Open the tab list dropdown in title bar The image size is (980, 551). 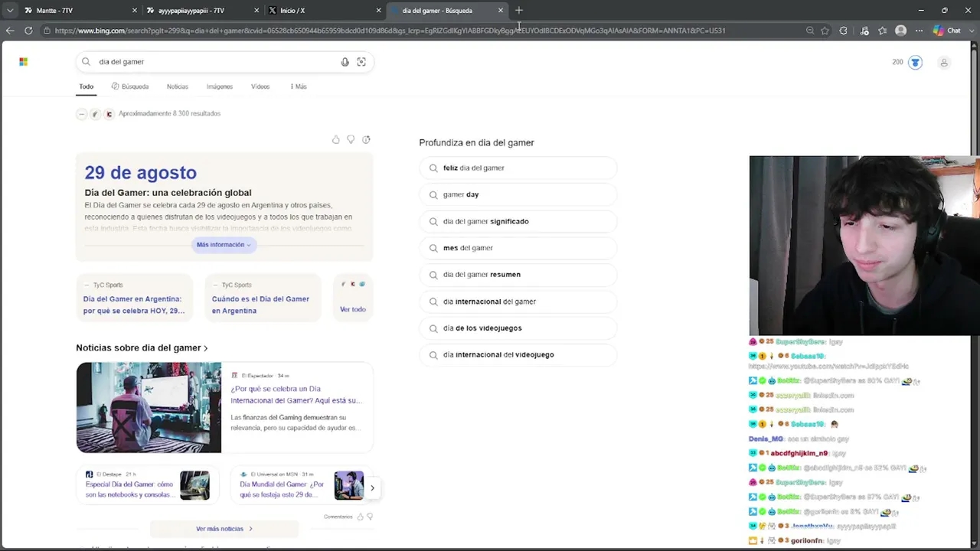point(9,11)
